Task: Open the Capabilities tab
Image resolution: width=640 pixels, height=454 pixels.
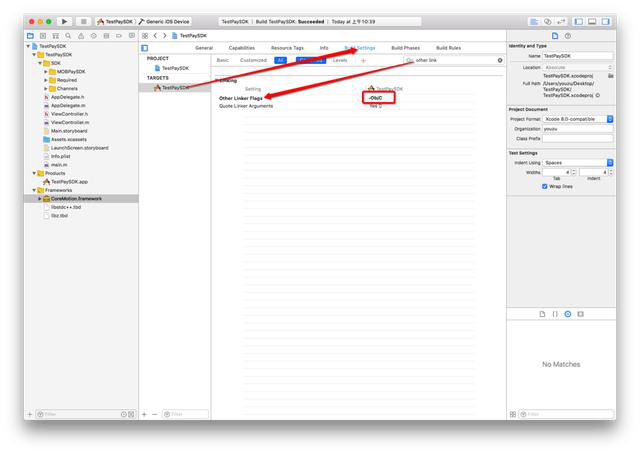Action: (242, 48)
